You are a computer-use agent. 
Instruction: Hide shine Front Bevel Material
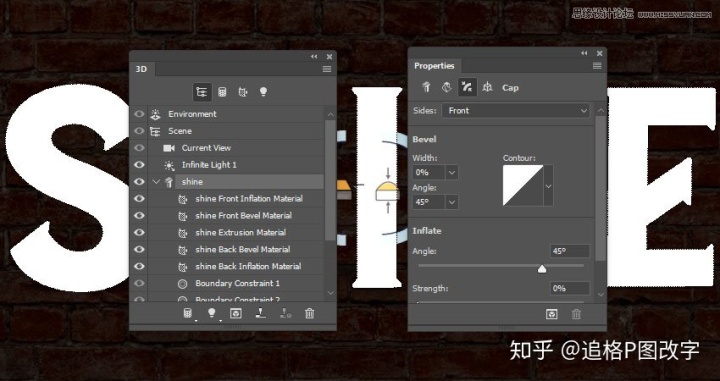pyautogui.click(x=139, y=215)
